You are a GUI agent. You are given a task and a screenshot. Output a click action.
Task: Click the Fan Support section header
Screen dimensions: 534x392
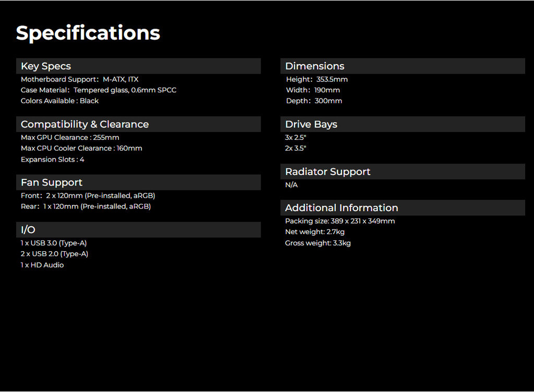pos(52,182)
